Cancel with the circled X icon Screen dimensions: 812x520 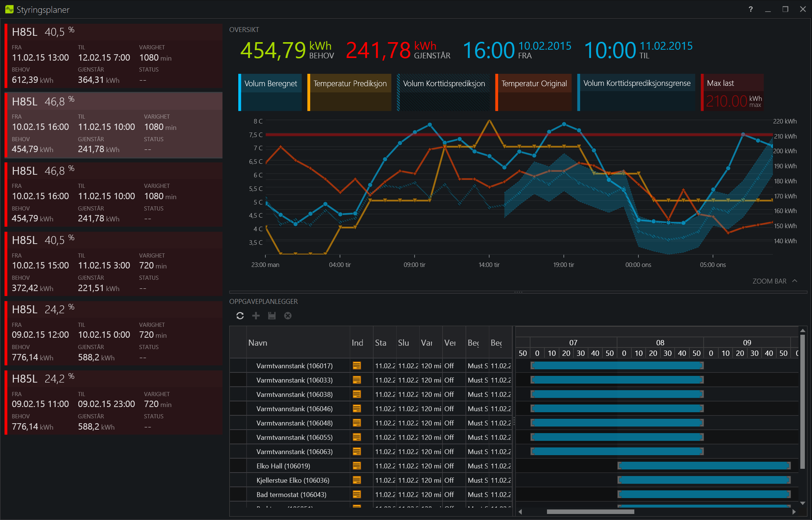point(288,316)
